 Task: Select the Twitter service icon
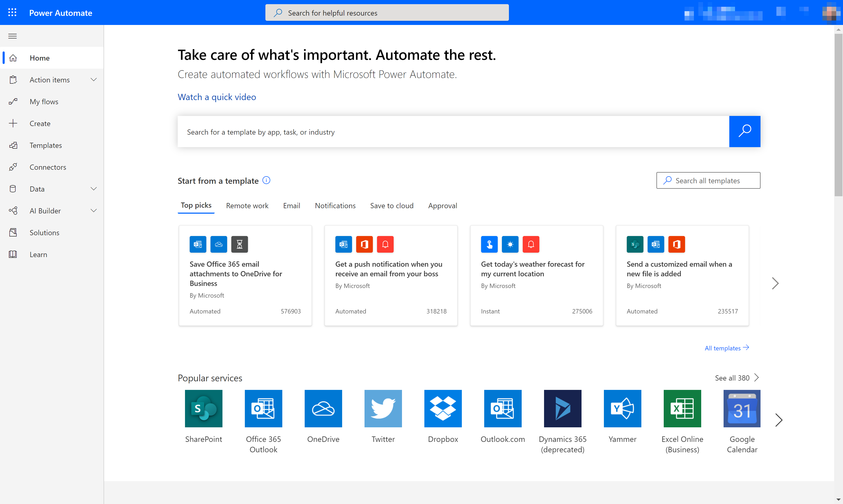[x=382, y=408]
